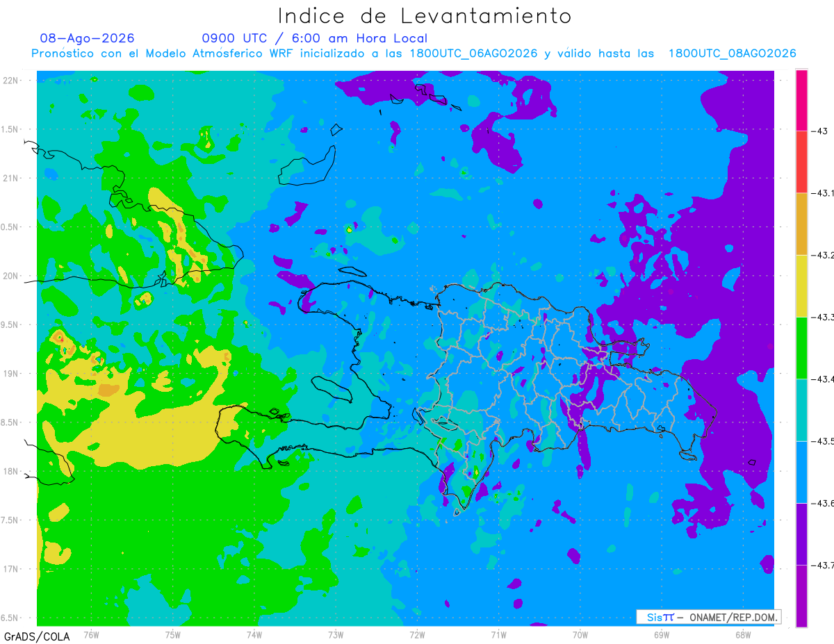This screenshot has height=644, width=834.
Task: Click the "20N" latitude axis label
Action: pos(11,276)
